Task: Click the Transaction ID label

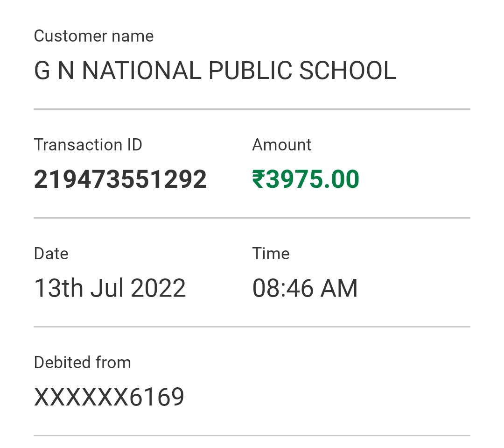Action: pyautogui.click(x=88, y=144)
